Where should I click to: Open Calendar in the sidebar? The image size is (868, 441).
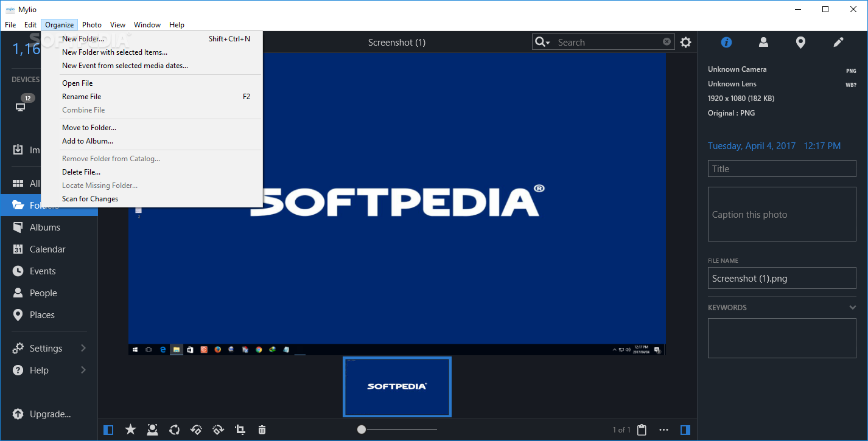click(x=49, y=249)
